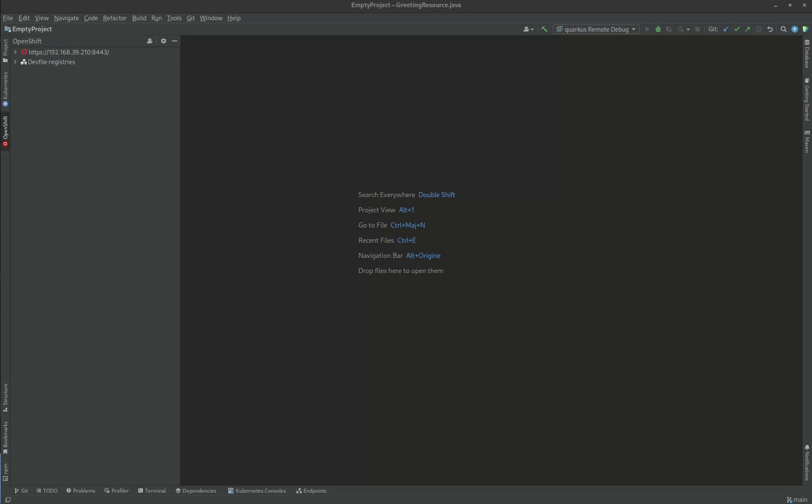Click the Run button in toolbar
The width and height of the screenshot is (812, 504).
(x=646, y=28)
